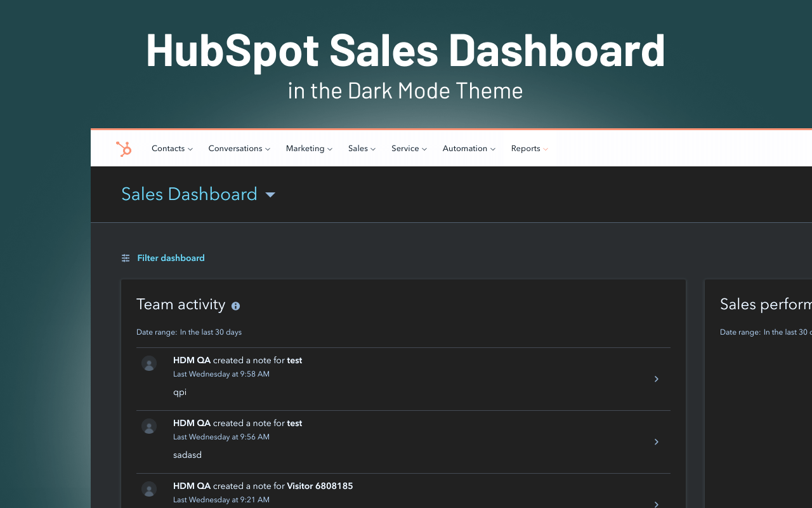This screenshot has height=508, width=812.
Task: Click the chevron on the Visitor 6808185 row
Action: tap(657, 504)
